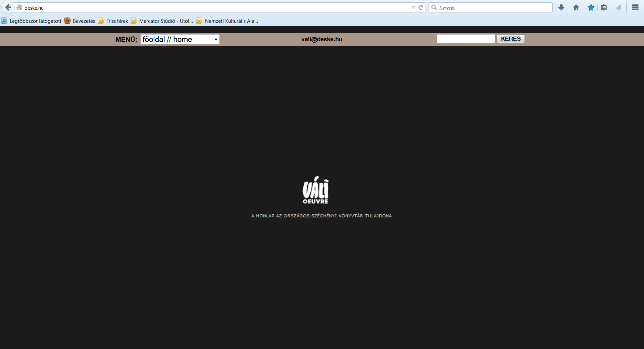Open Friss hírek feed bookmark

[113, 21]
